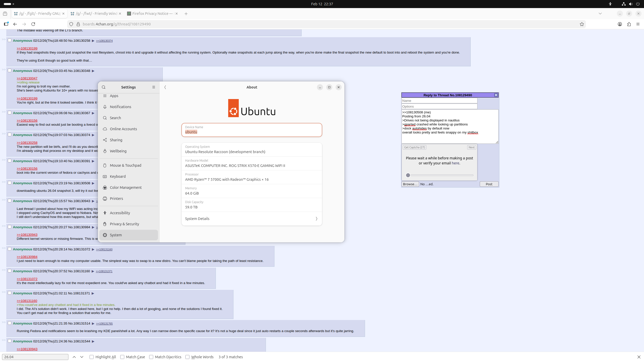Screen dimensions: 644x362
Task: Click the Get Captcha button
Action: [x=414, y=147]
